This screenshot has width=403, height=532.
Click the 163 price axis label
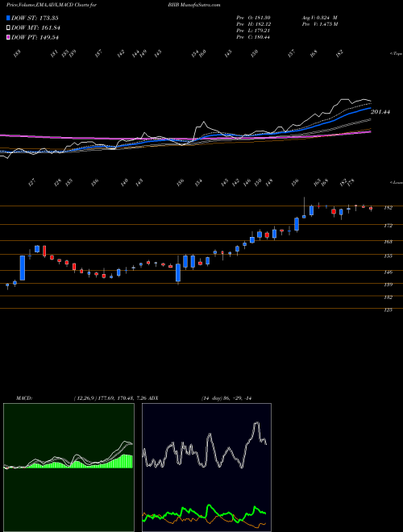coord(388,242)
